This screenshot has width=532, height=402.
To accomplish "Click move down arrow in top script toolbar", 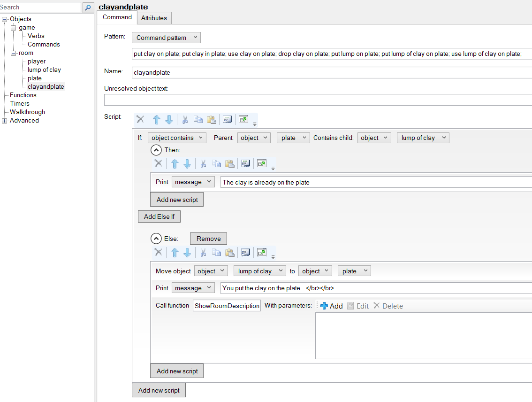I will [169, 120].
